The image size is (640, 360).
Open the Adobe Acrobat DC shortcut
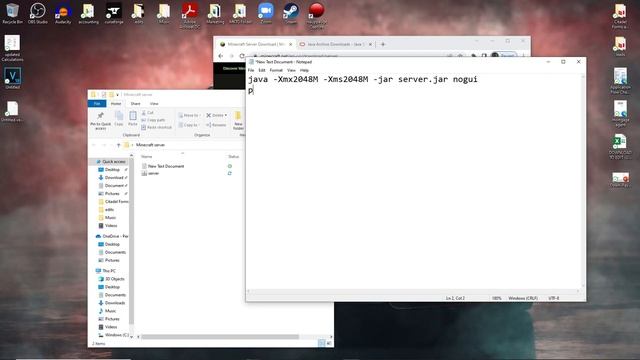(x=190, y=16)
